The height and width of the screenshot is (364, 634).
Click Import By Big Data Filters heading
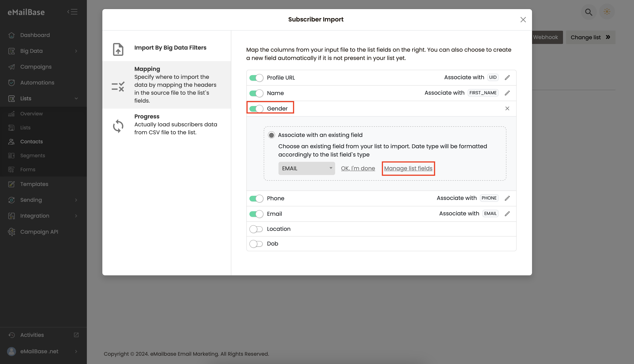pyautogui.click(x=170, y=48)
